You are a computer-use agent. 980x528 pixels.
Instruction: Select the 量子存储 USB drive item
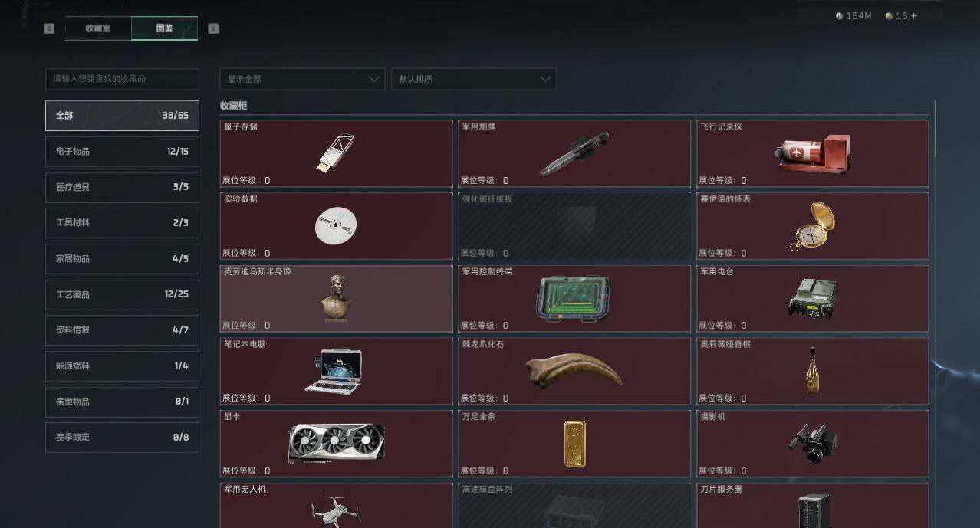pyautogui.click(x=336, y=153)
